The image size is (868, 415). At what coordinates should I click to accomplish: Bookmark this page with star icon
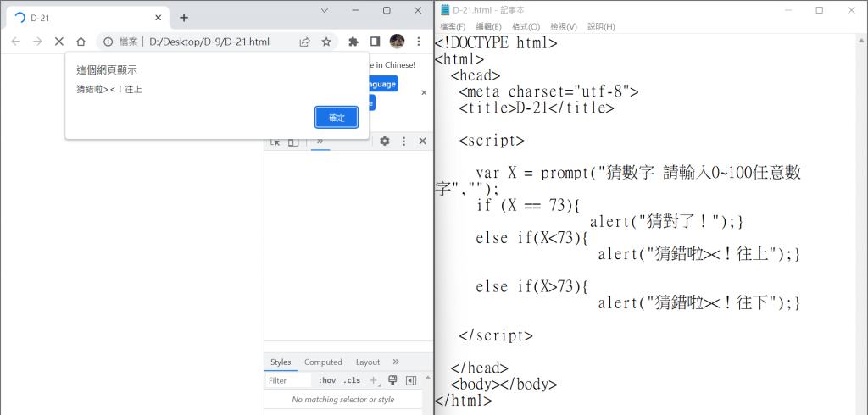326,41
